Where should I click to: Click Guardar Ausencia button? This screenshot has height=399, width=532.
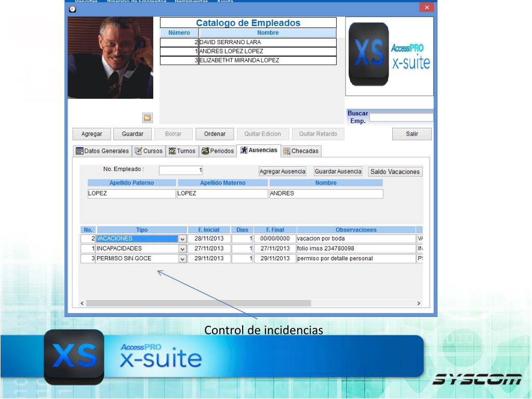(x=338, y=171)
